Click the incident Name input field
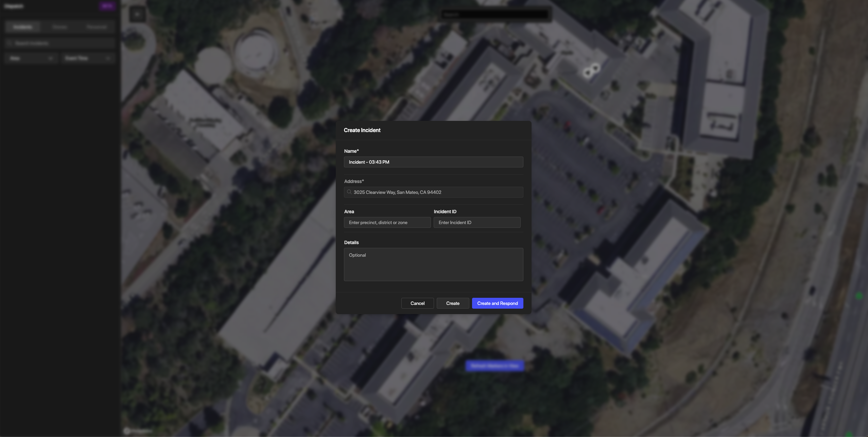 coord(433,162)
